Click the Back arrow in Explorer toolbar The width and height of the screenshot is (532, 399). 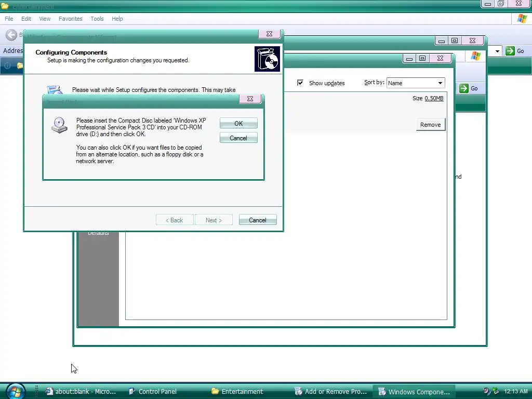[11, 35]
